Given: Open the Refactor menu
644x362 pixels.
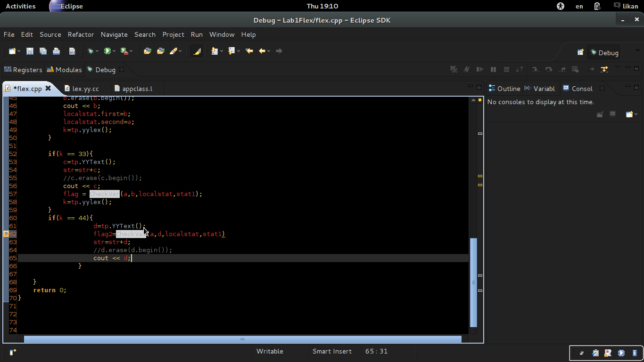Looking at the screenshot, I should [81, 34].
